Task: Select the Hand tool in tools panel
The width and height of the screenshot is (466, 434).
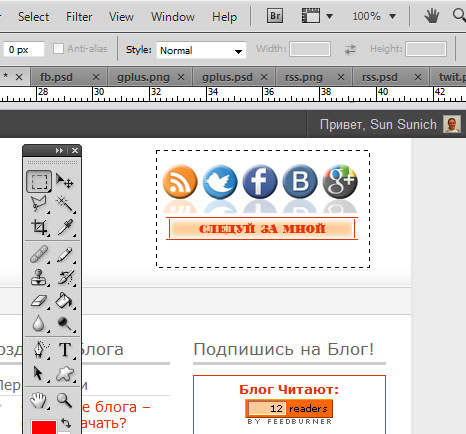Action: pyautogui.click(x=39, y=400)
